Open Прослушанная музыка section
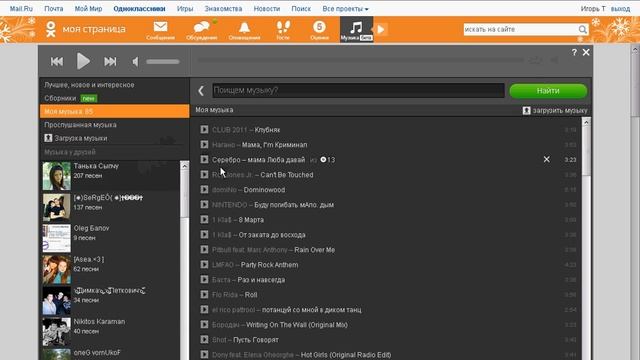640x360 pixels. coord(80,125)
